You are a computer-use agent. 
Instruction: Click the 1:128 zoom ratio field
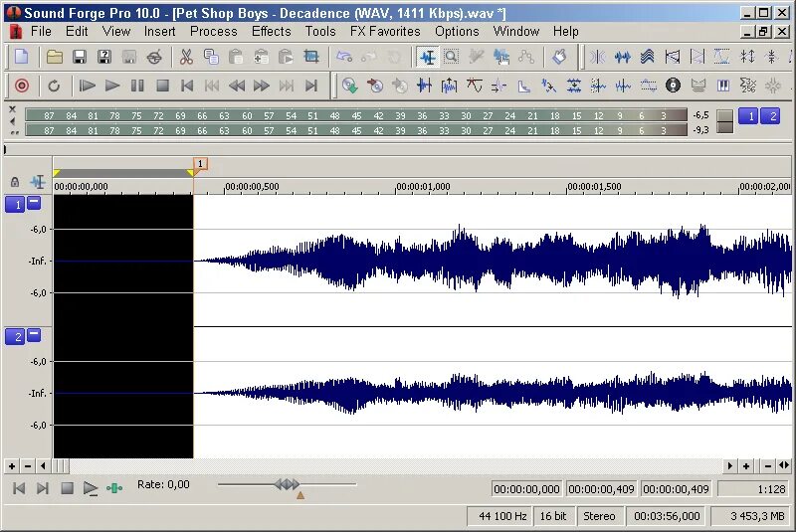[x=754, y=489]
